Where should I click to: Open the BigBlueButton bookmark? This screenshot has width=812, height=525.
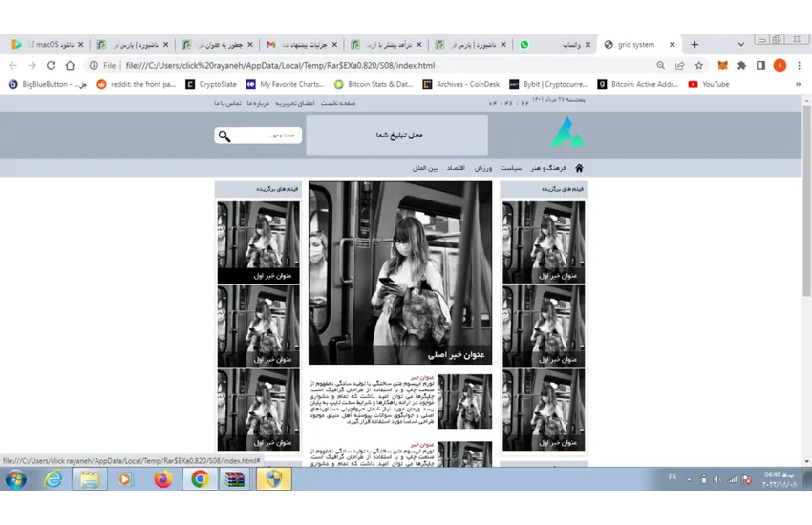[x=47, y=84]
